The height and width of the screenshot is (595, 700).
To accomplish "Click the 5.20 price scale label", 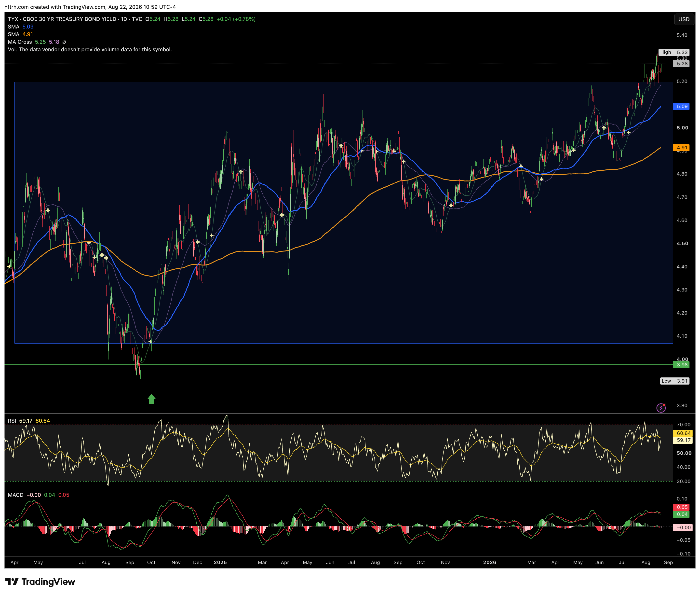I will click(682, 82).
